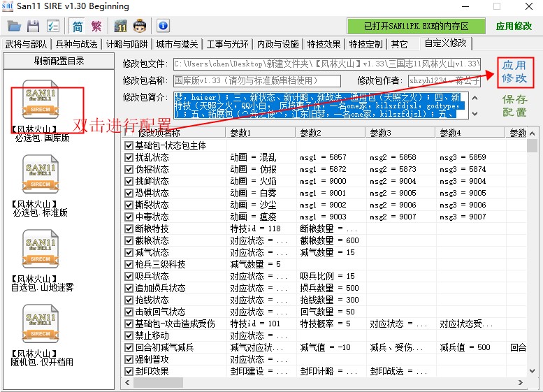Select the 必选包.国库版 package icon
This screenshot has height=392, width=543.
click(41, 99)
